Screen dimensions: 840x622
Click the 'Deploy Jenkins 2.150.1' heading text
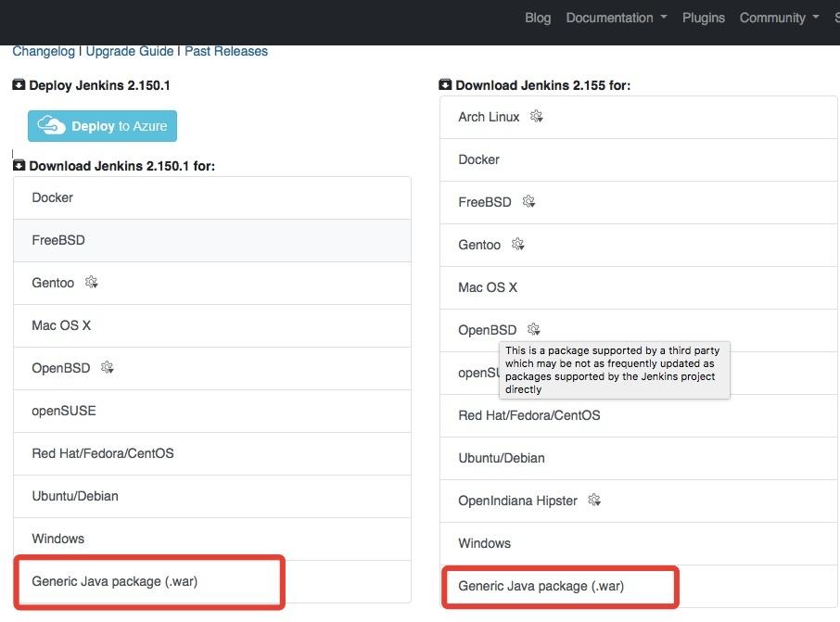click(x=99, y=85)
